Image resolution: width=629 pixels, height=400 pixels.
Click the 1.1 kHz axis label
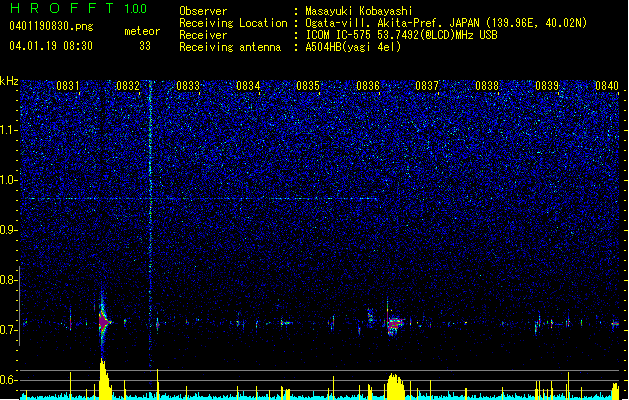tap(9, 130)
